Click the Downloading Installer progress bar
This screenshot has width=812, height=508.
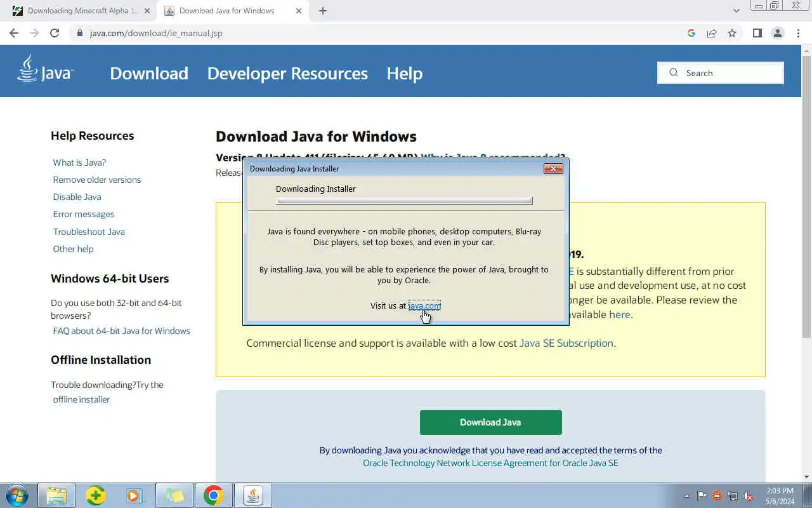(404, 201)
